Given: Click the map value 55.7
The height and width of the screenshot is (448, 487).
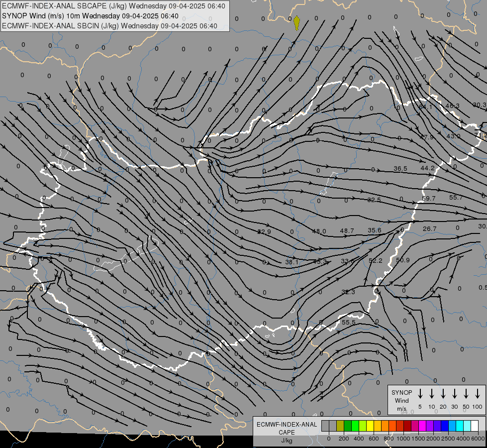Looking at the screenshot, I should (x=456, y=198).
